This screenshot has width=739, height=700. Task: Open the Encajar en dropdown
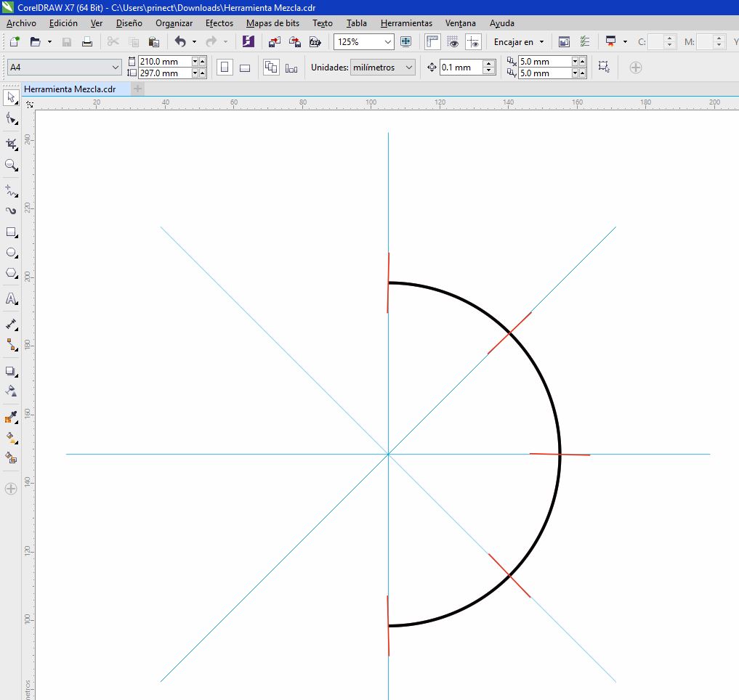[x=518, y=41]
